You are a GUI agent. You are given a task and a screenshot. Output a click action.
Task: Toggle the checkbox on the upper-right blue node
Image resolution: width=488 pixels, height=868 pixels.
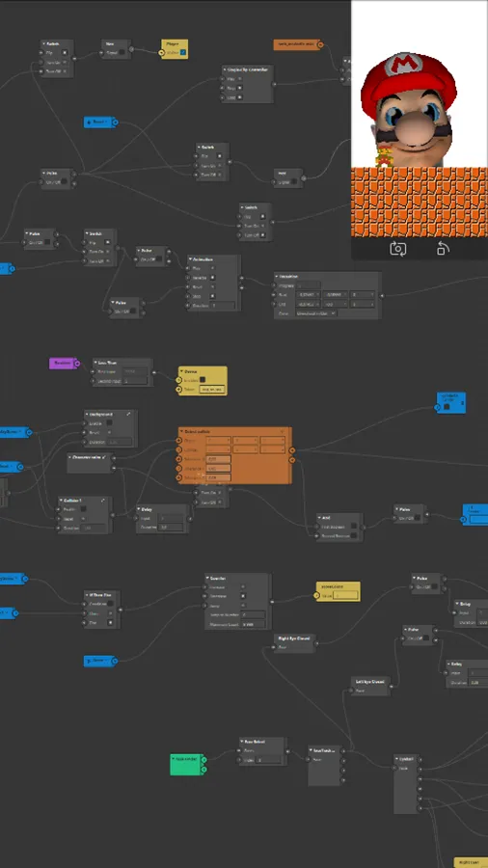447,407
